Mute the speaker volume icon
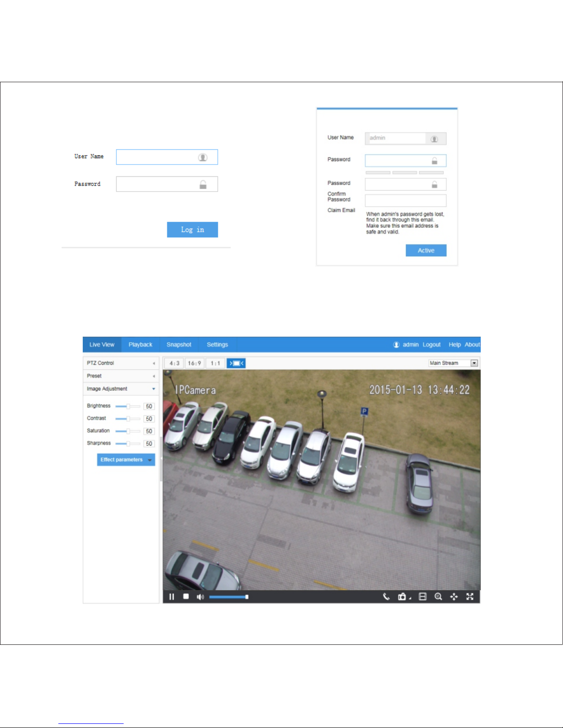Screen dimensions: 563x728 tap(200, 597)
